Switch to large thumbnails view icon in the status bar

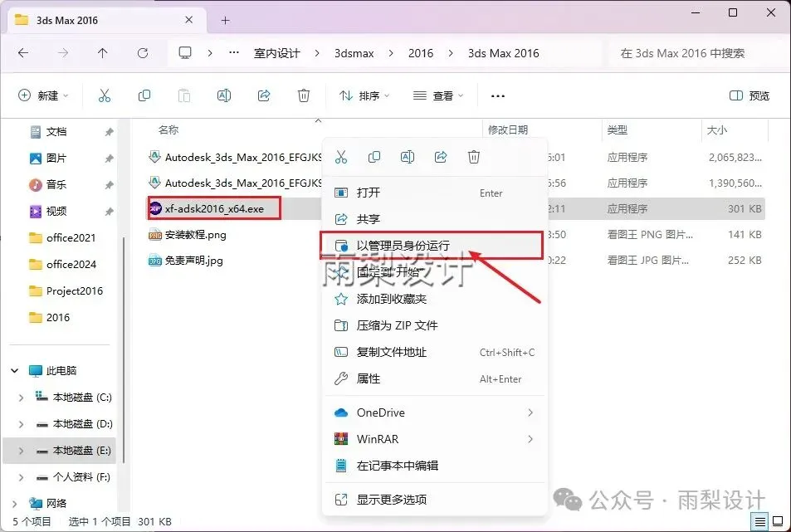pyautogui.click(x=778, y=521)
